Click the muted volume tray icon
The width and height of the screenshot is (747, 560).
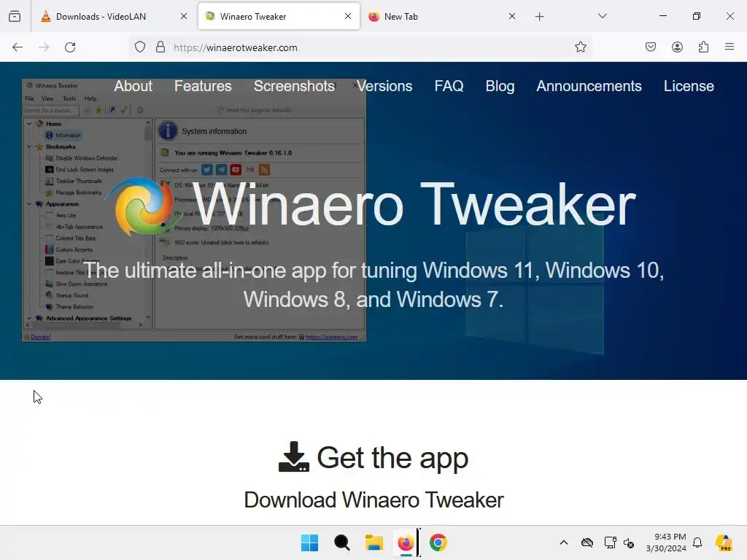tap(629, 542)
